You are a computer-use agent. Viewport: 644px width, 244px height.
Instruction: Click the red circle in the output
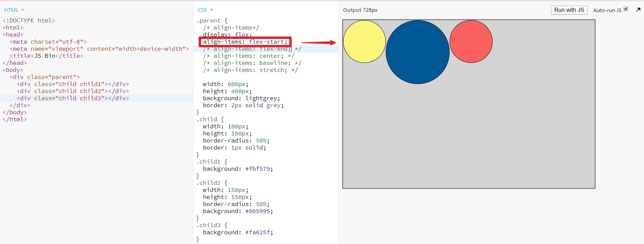[471, 41]
